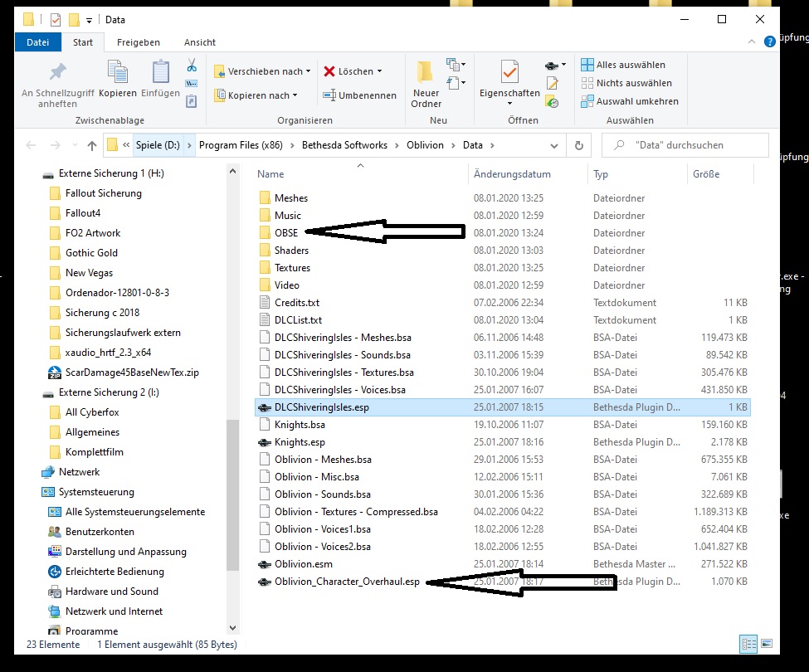809x672 pixels.
Task: Open the Ansicht ribbon tab
Action: (x=200, y=42)
